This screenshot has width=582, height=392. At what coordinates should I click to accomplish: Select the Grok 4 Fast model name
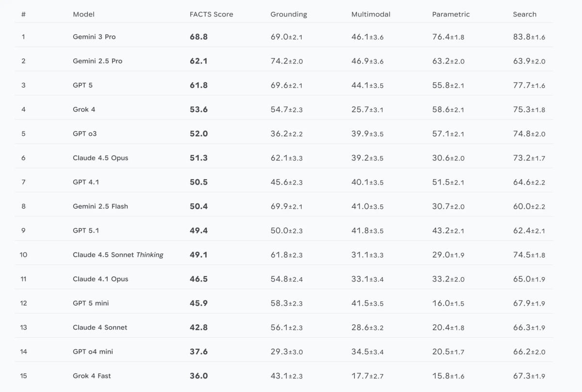pos(92,376)
